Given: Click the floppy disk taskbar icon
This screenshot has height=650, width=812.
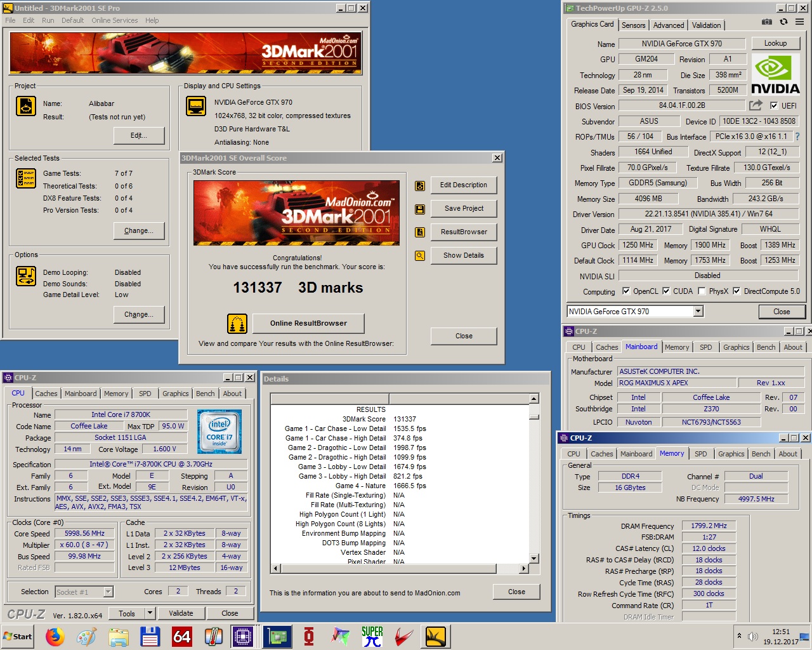Looking at the screenshot, I should [x=150, y=636].
